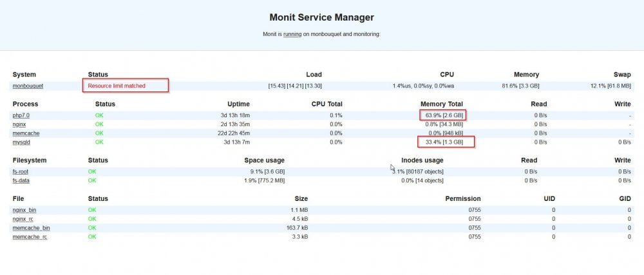Click the Memory Total column header

[x=441, y=104]
